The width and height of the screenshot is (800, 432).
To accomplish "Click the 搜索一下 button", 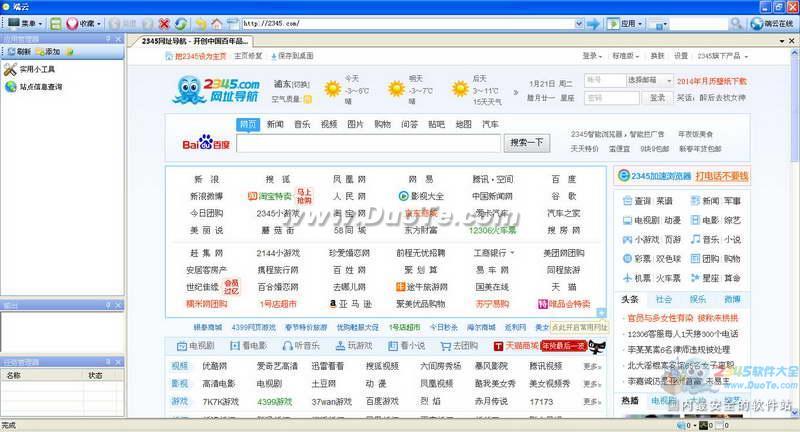I will [x=527, y=143].
